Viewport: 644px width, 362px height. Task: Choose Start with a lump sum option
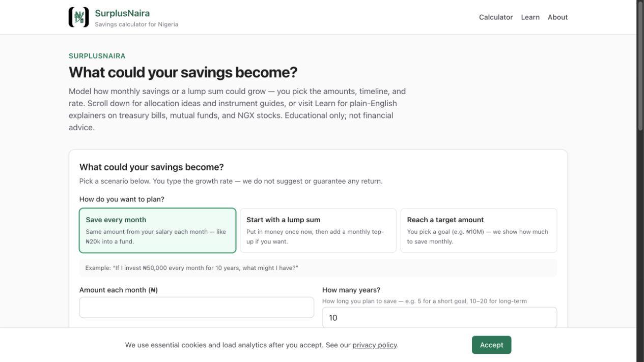point(318,230)
